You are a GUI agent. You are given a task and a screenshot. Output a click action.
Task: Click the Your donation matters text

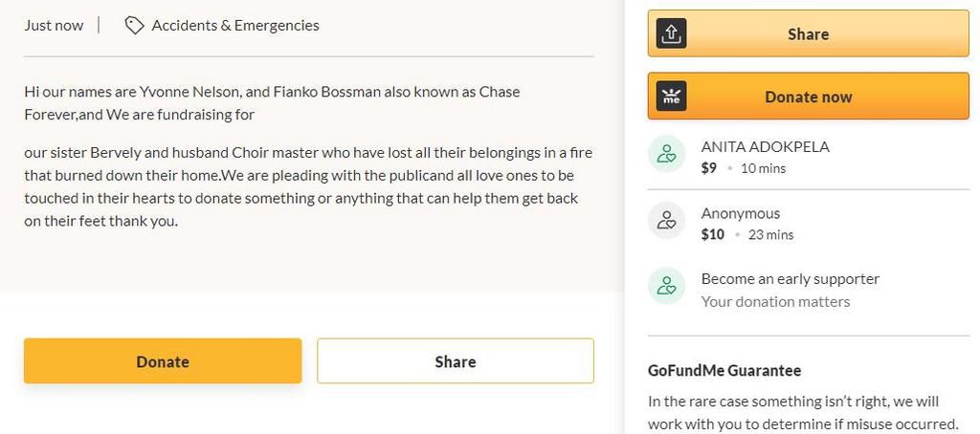pos(775,302)
